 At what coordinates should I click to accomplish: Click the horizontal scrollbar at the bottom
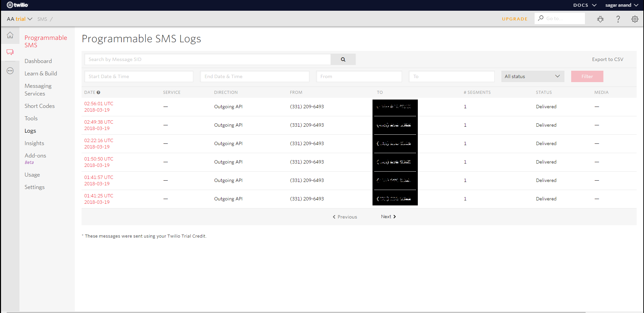tap(296, 312)
